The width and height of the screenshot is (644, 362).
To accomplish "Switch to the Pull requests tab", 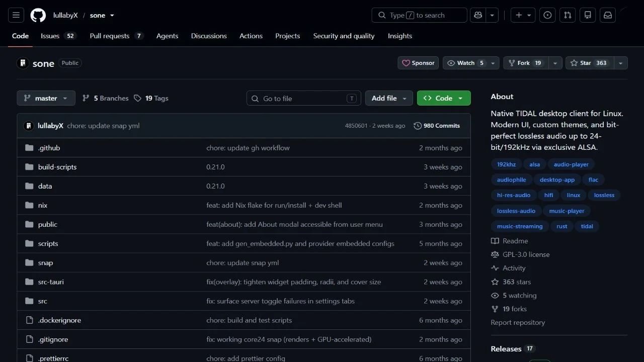I will coord(116,36).
